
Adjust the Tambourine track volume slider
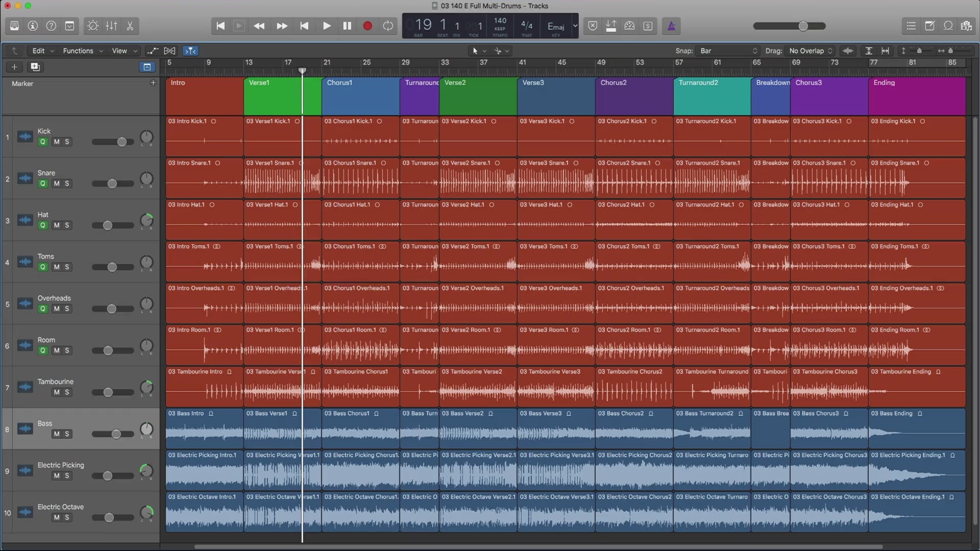112,392
